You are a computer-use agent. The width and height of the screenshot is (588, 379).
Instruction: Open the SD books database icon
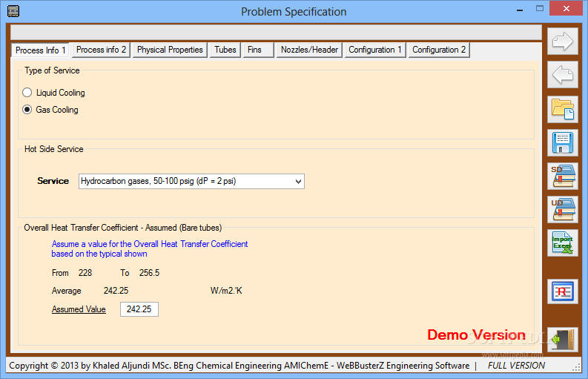point(563,176)
